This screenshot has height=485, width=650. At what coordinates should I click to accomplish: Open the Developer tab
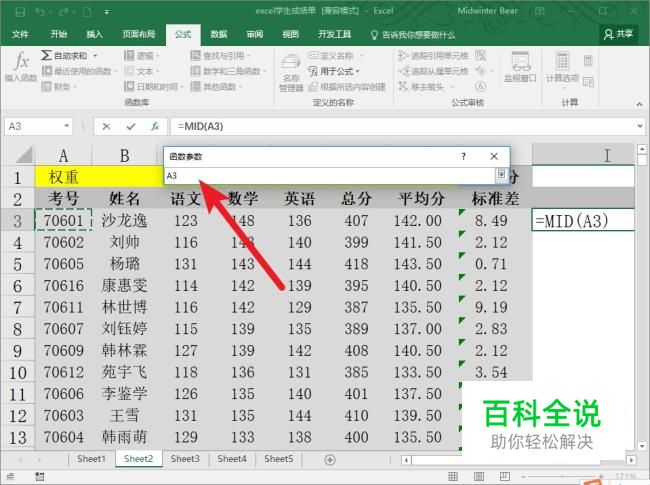334,34
